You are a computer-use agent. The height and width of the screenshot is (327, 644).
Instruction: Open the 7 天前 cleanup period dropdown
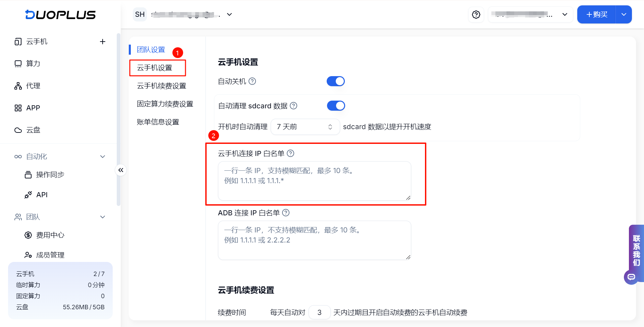[305, 127]
